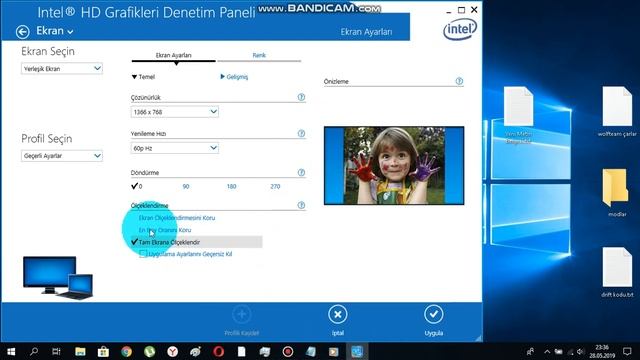Image resolution: width=640 pixels, height=360 pixels.
Task: Open the Windows Start menu
Action: tap(11, 351)
